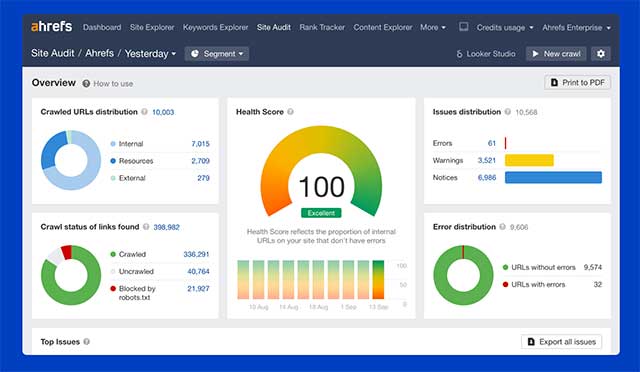Open the Looker Studio link
Screen dimensions: 640x372
pyautogui.click(x=486, y=54)
